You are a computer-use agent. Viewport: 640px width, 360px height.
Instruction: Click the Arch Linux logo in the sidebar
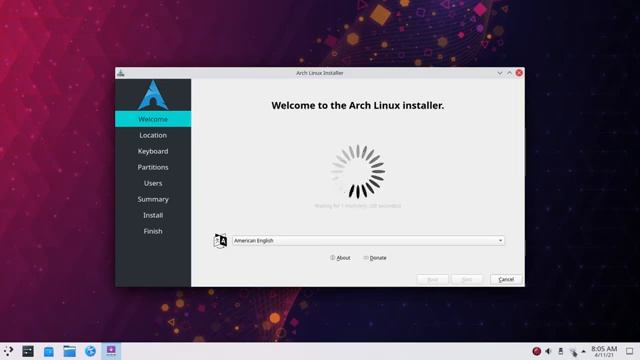click(x=153, y=95)
